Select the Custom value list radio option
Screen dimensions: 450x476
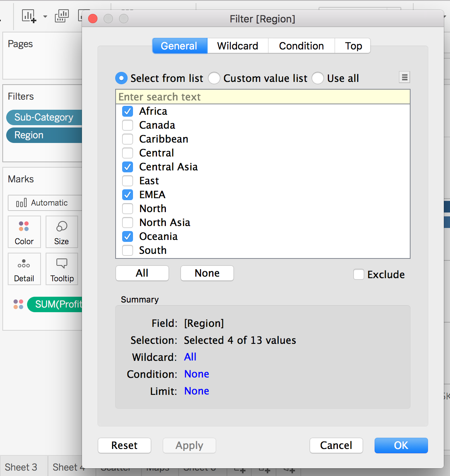pos(214,78)
